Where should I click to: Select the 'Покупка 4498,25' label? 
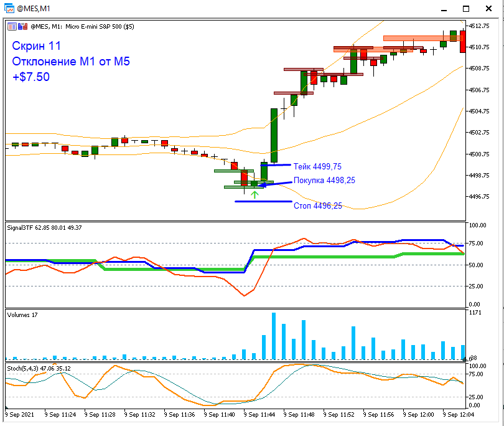(x=324, y=180)
